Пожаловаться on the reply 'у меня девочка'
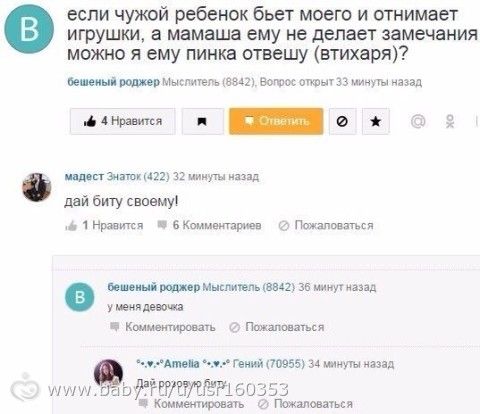This screenshot has height=414, width=480. tap(277, 327)
